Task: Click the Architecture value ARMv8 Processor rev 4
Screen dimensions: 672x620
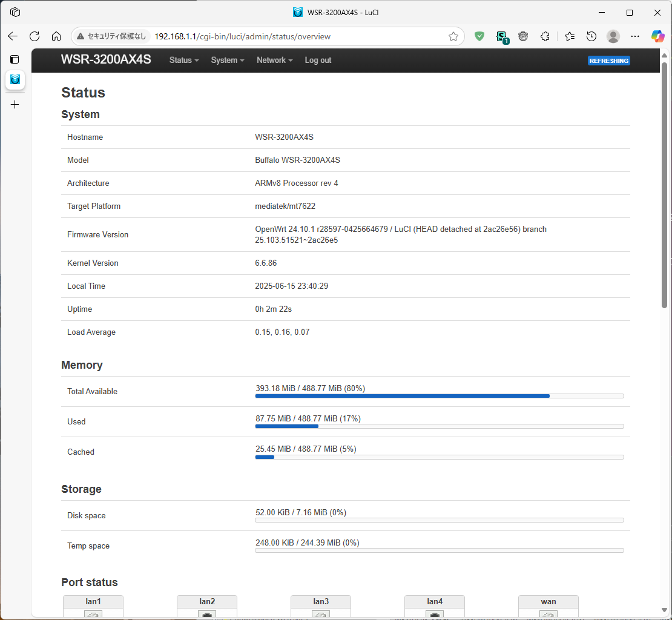Action: coord(297,183)
